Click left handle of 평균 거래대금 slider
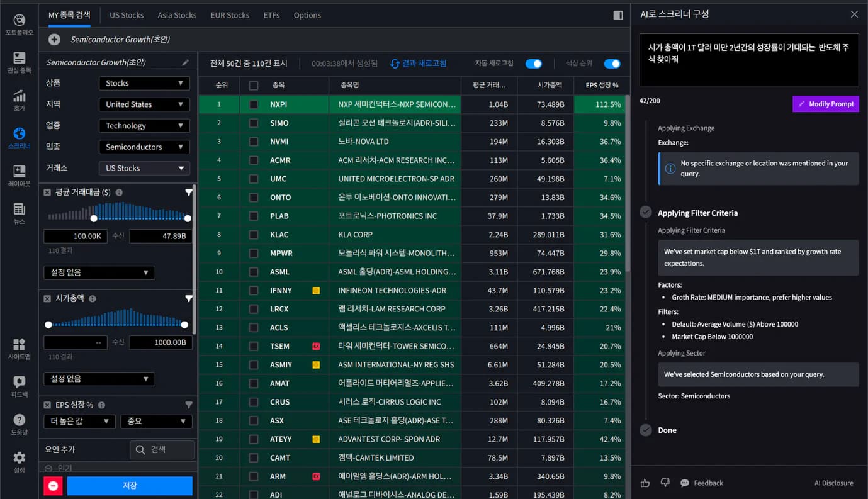Image resolution: width=868 pixels, height=499 pixels. click(x=94, y=218)
